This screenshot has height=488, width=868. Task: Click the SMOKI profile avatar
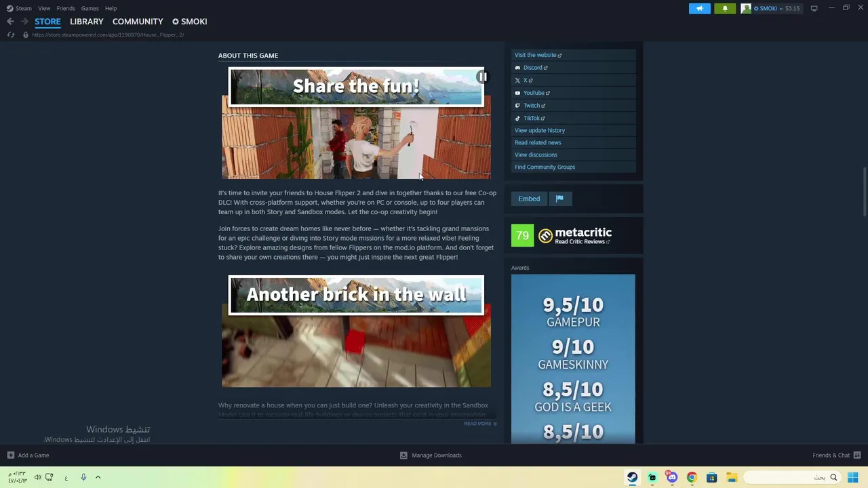746,8
